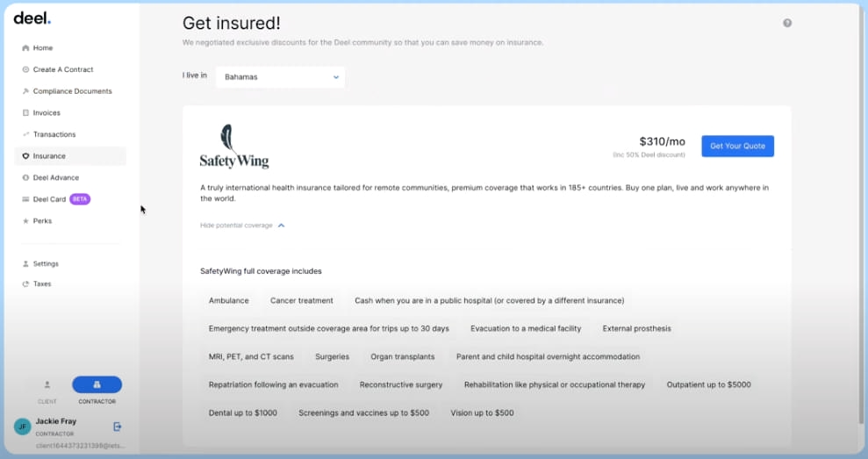Click the inc 50% Deel discount note
Screen dimensions: 868x459
pos(649,155)
